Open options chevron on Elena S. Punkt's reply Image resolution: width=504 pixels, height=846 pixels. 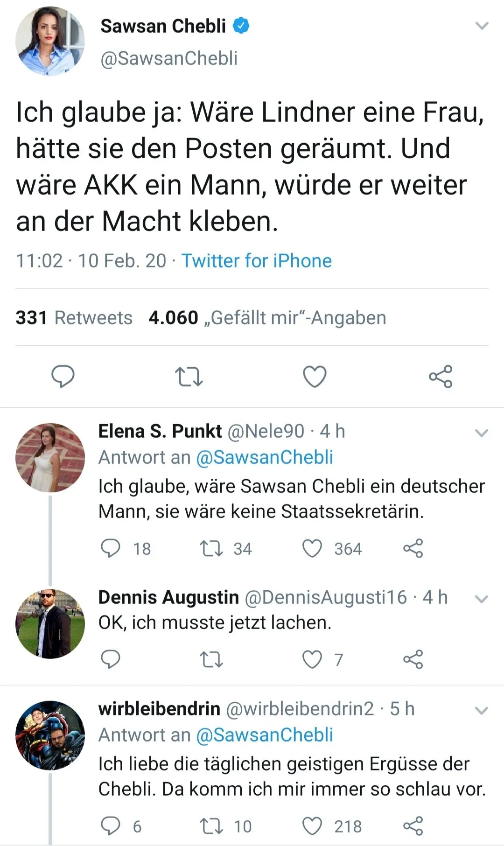[x=482, y=433]
